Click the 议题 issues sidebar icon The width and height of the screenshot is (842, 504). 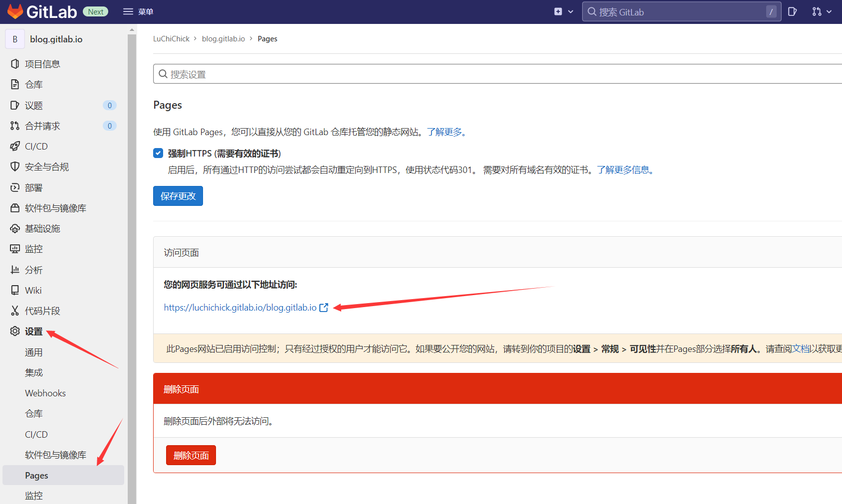[15, 105]
